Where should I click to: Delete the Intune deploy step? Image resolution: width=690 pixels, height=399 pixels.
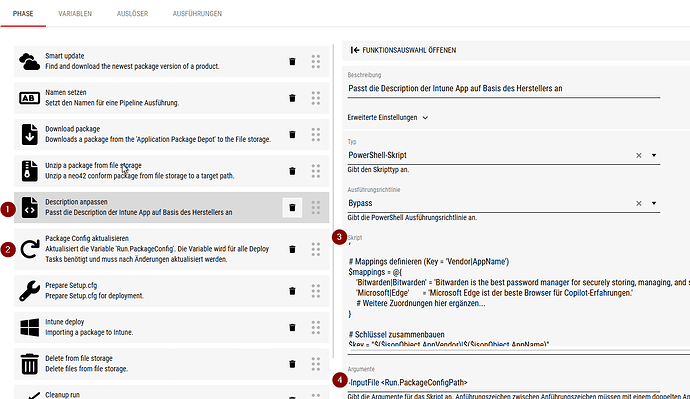pyautogui.click(x=292, y=327)
